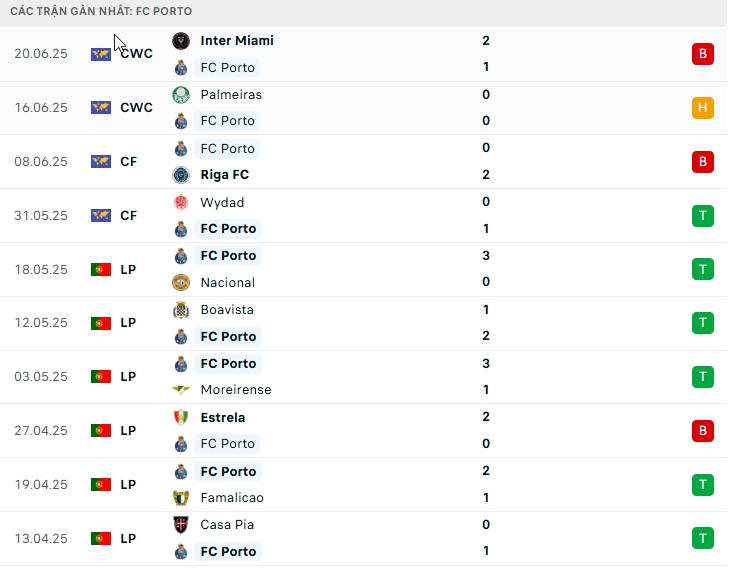Select the 13.04.25 match row date
The height and width of the screenshot is (571, 735).
click(41, 538)
